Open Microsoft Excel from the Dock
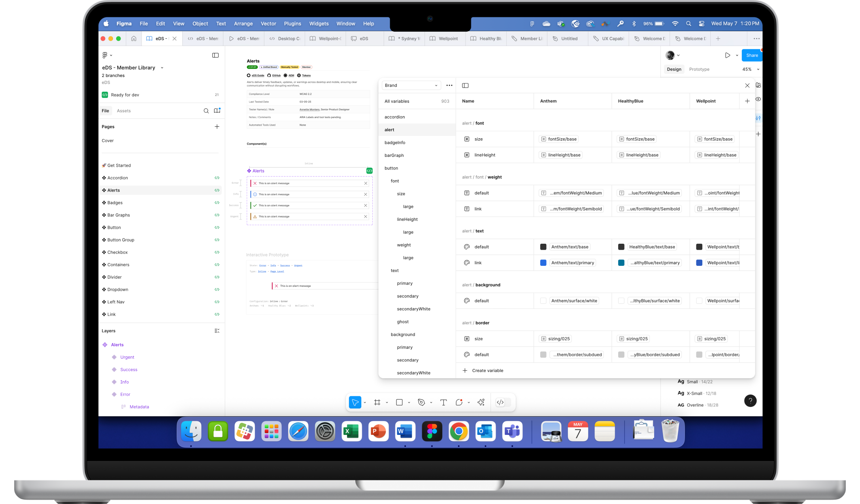Image resolution: width=860 pixels, height=504 pixels. [352, 431]
